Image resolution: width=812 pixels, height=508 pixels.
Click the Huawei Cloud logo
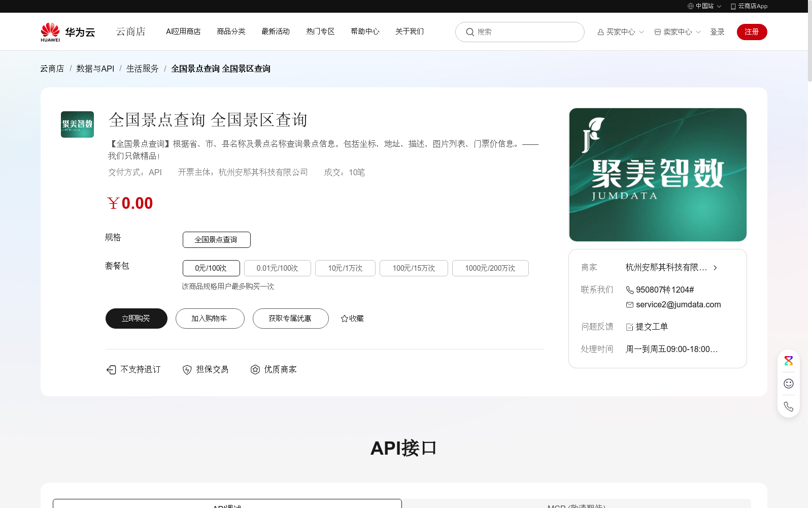pos(68,32)
